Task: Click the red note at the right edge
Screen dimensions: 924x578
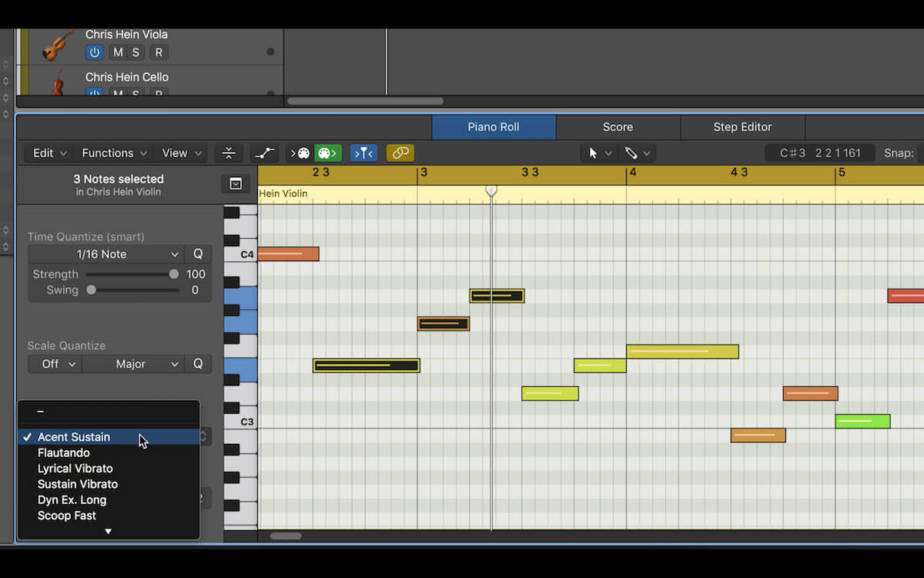Action: 906,296
